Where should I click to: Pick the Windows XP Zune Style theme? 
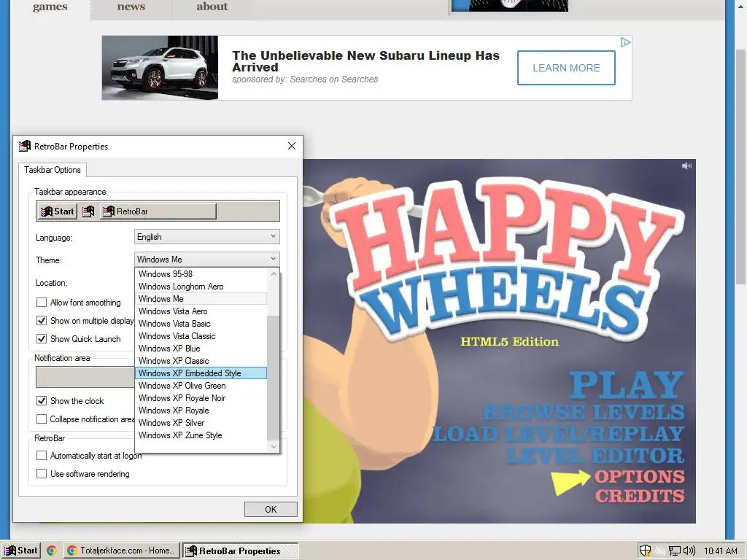[201, 435]
